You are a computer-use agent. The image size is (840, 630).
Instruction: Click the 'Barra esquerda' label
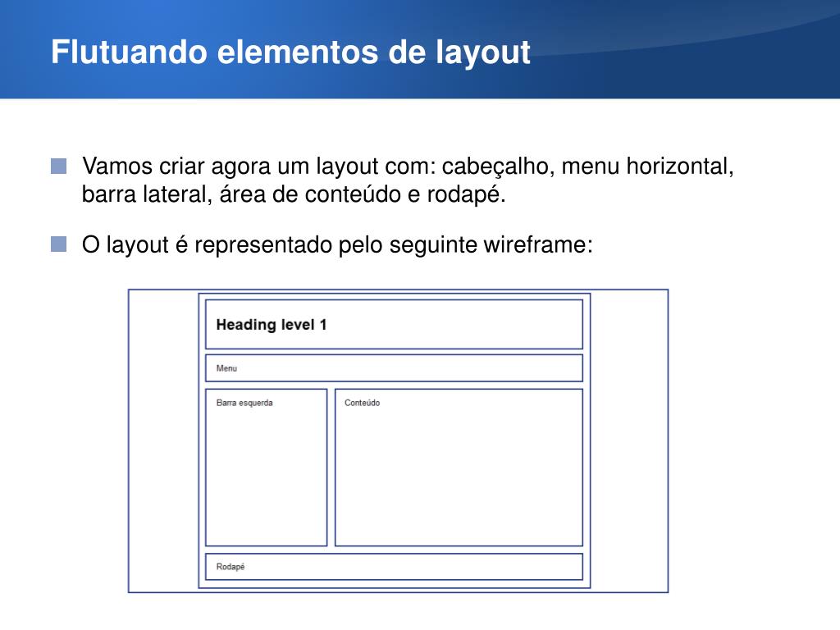[244, 403]
